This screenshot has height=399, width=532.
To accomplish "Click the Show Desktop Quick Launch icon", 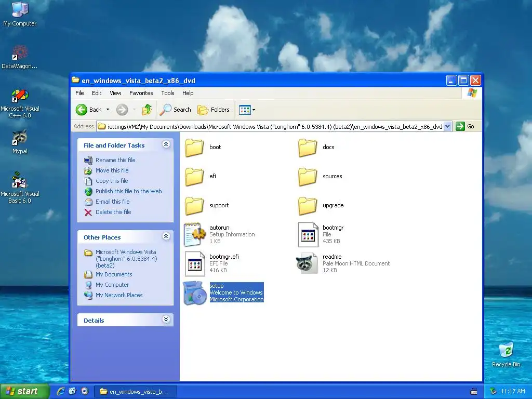I will (x=73, y=391).
